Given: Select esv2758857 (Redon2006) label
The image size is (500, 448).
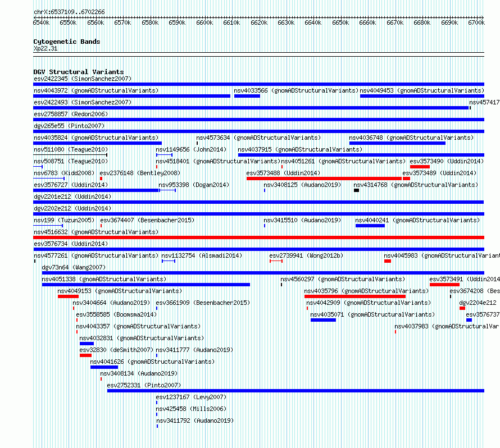Looking at the screenshot, I should (x=71, y=114).
